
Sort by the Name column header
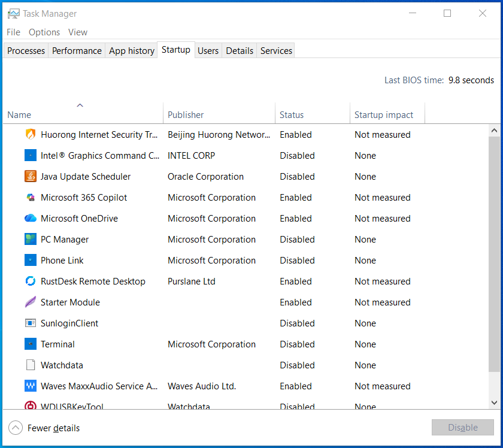point(83,113)
